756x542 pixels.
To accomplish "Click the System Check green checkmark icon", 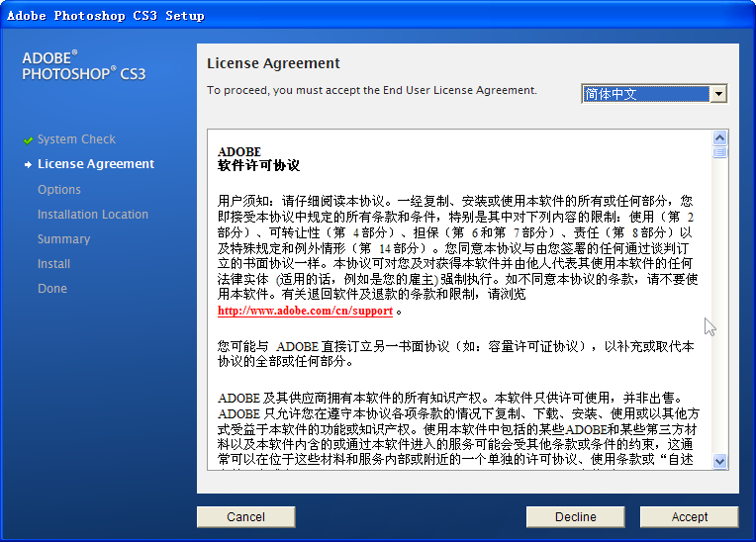I will (x=28, y=140).
